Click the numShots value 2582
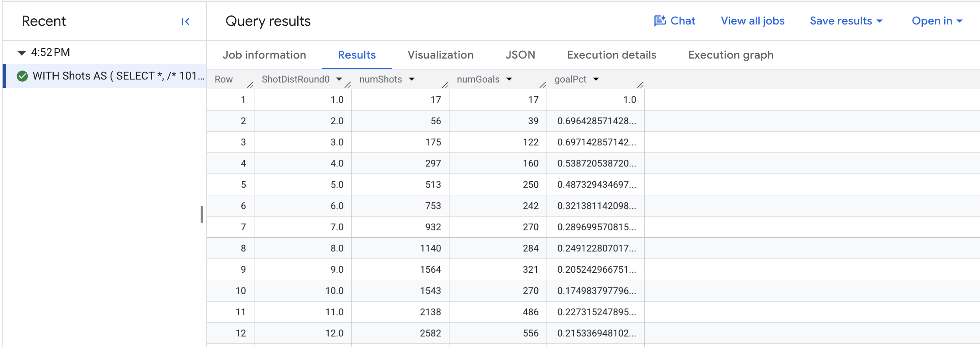980x347 pixels. coord(431,333)
